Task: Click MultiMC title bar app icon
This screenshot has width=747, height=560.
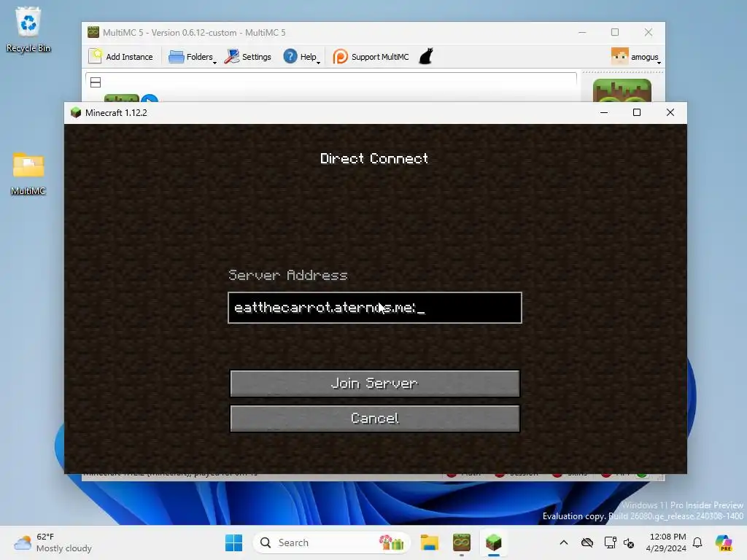Action: click(93, 32)
